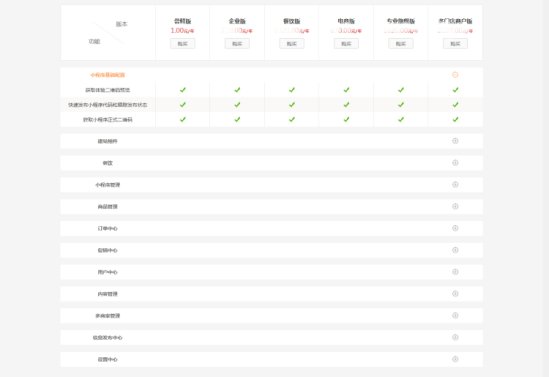Click the 企业版 plan title

coord(237,21)
